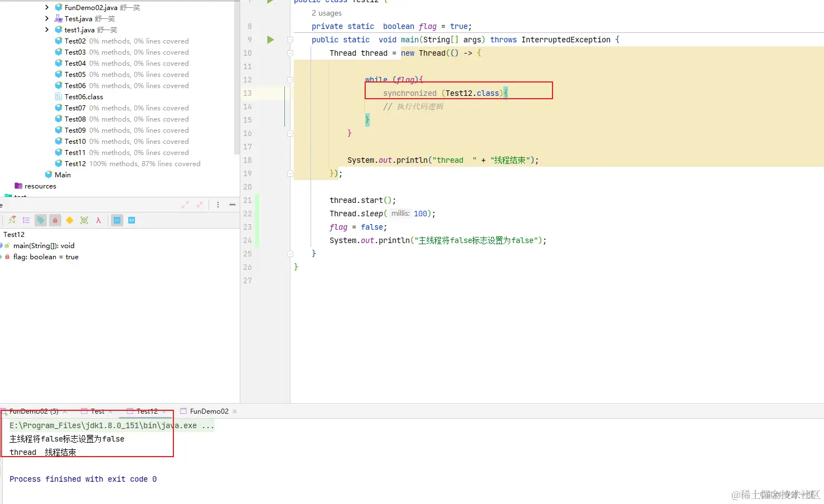Select the Test12 run tab
The height and width of the screenshot is (504, 824).
tap(147, 411)
